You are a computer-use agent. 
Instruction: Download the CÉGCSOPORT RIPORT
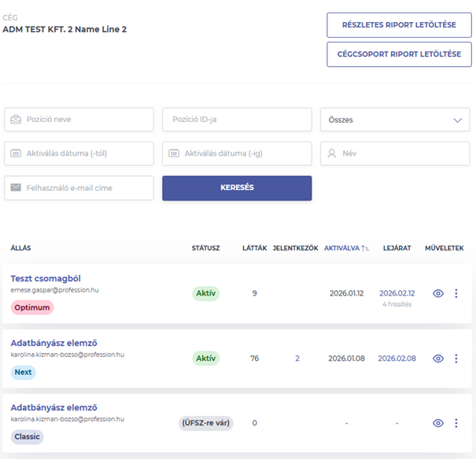(x=399, y=54)
